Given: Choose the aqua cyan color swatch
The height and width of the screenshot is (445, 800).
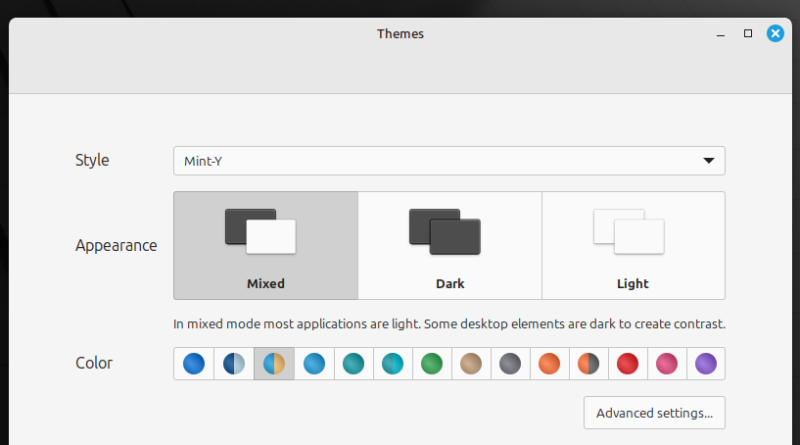Looking at the screenshot, I should [393, 364].
